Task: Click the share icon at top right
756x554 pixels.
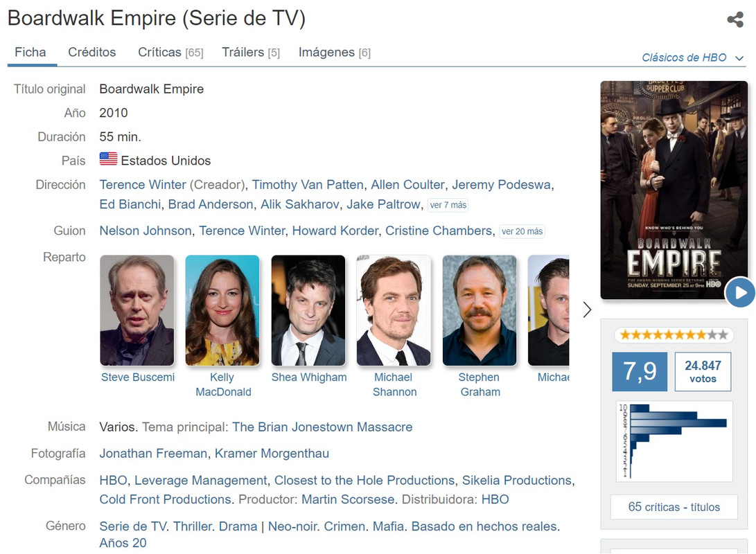Action: point(735,20)
